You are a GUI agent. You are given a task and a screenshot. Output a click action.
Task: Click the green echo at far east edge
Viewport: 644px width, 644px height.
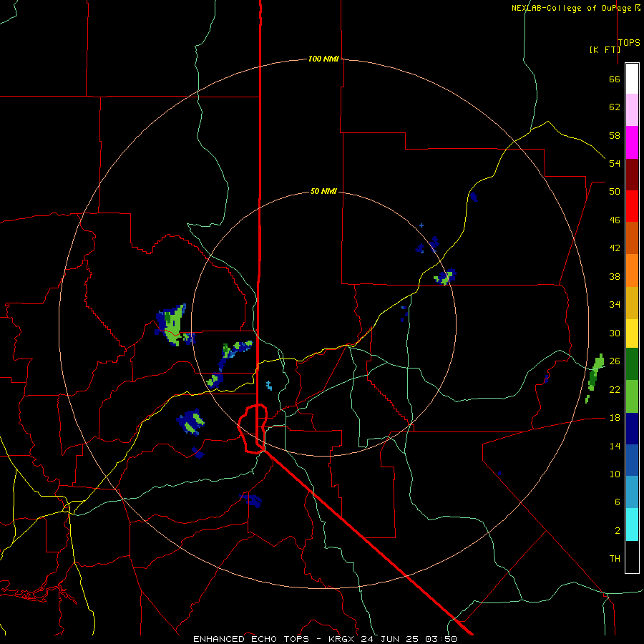(x=595, y=377)
